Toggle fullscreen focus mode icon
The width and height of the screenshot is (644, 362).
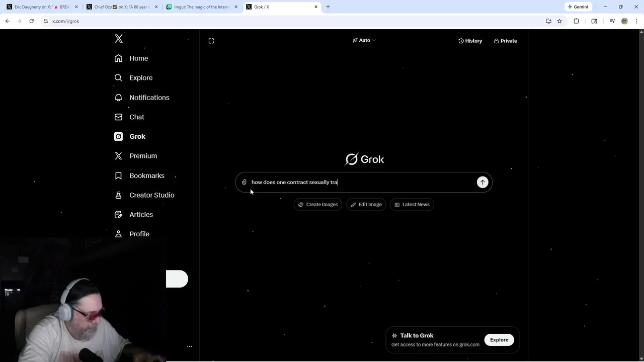(211, 41)
